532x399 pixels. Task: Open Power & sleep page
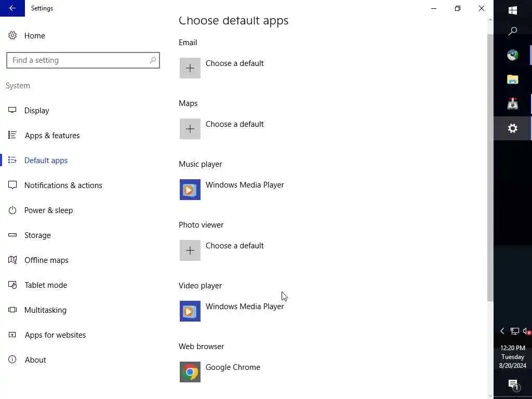pos(48,210)
